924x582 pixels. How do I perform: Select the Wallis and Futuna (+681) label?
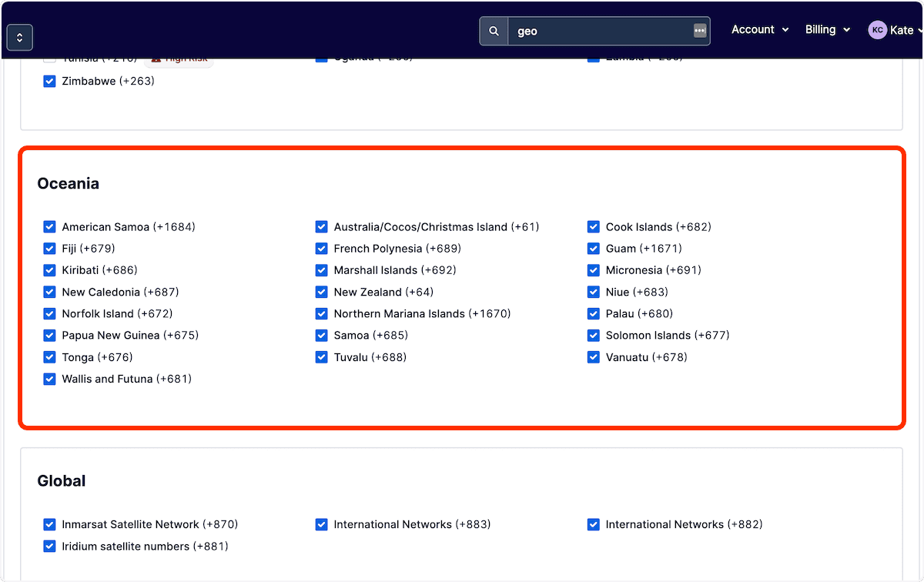127,379
